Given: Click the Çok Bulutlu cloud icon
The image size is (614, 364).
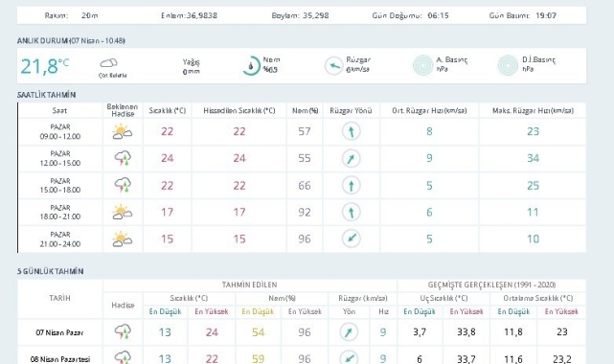Looking at the screenshot, I should tap(108, 62).
